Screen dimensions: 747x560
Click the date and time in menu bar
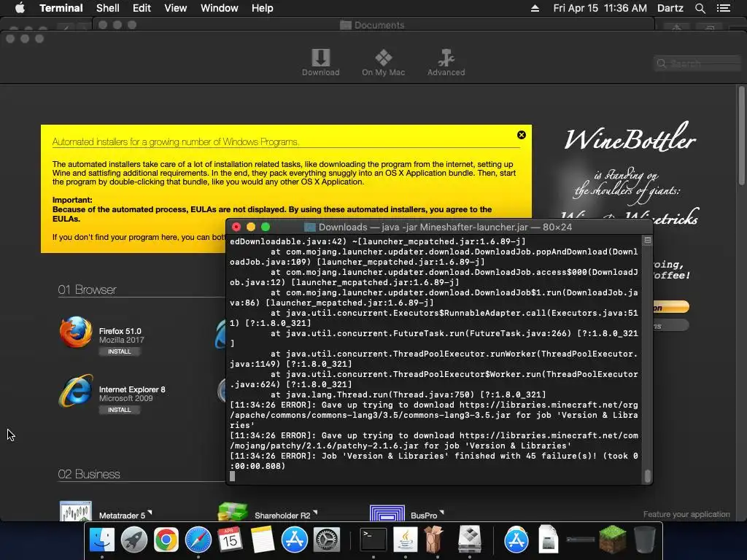[600, 8]
